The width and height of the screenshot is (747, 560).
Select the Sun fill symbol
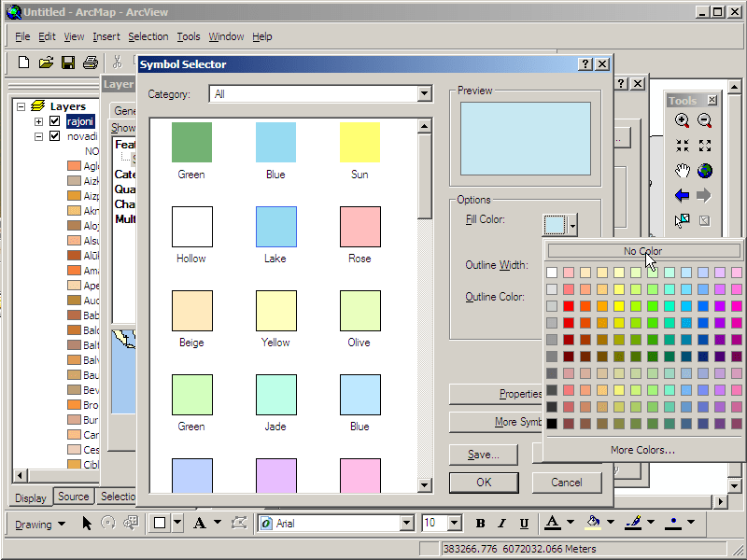359,151
